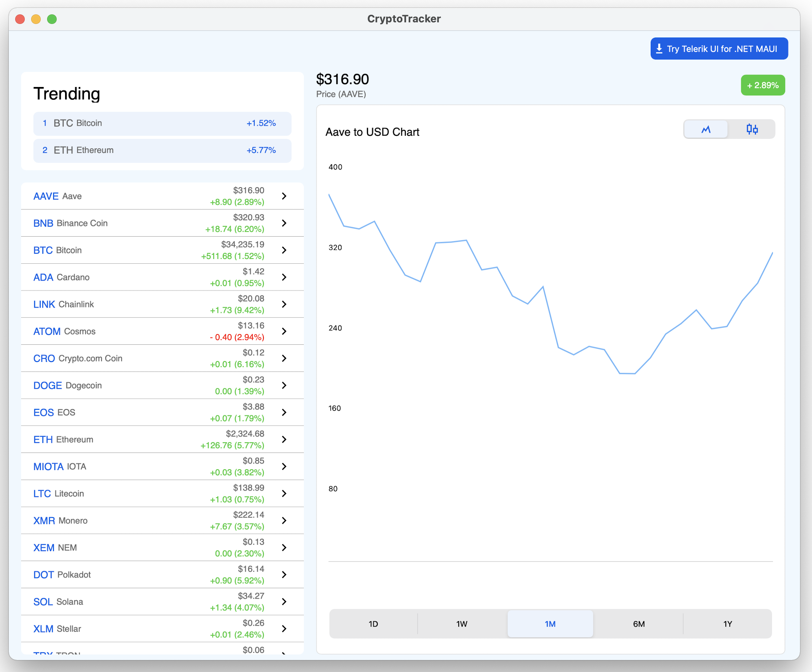Expand the ATOM Cosmos chevron
This screenshot has width=812, height=672.
[x=284, y=331]
